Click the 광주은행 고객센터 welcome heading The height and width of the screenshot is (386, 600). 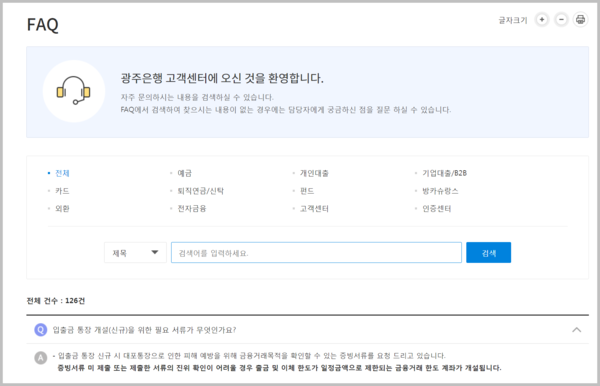coord(222,78)
